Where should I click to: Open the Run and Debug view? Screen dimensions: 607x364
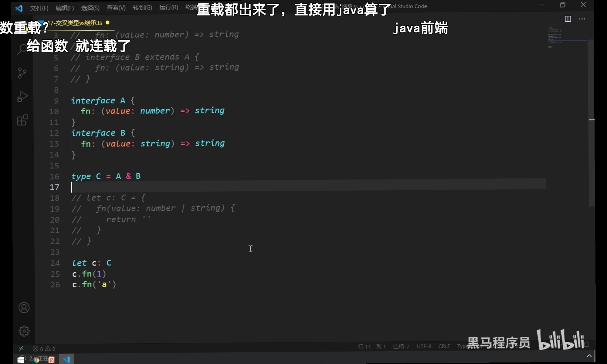pos(22,96)
